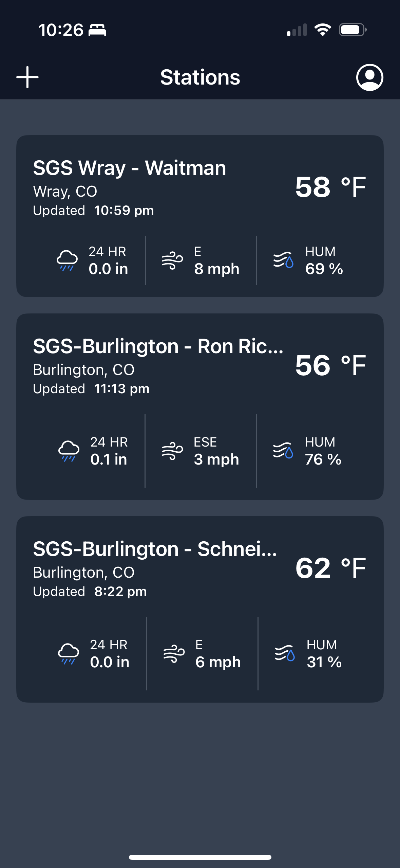Tap the plus icon to add station
The image size is (400, 868).
tap(27, 77)
